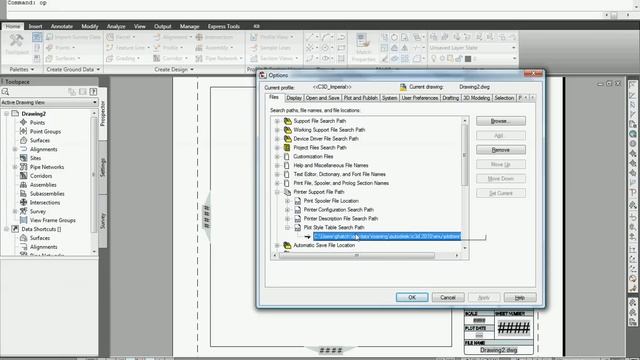Click the Browse button in Options
Viewport: 640px width, 360px height.
[x=500, y=121]
